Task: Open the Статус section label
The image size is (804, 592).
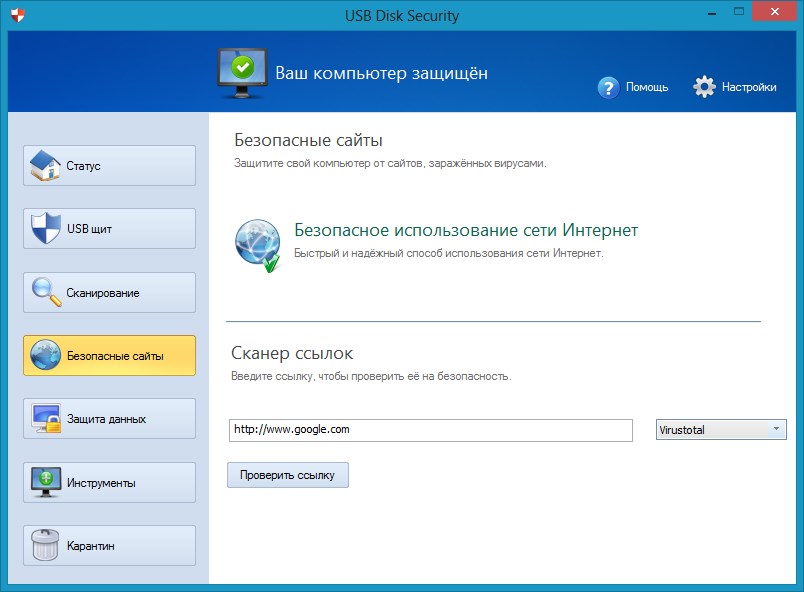Action: [x=83, y=166]
